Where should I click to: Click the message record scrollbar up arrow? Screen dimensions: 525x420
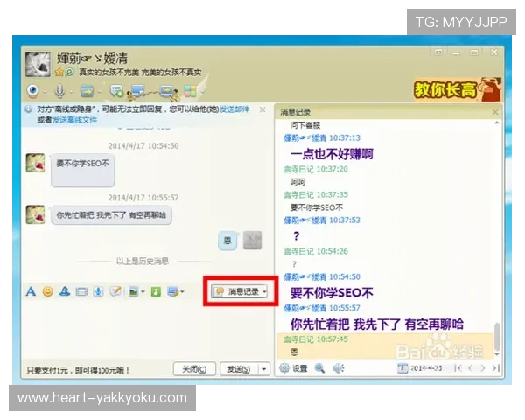[497, 122]
